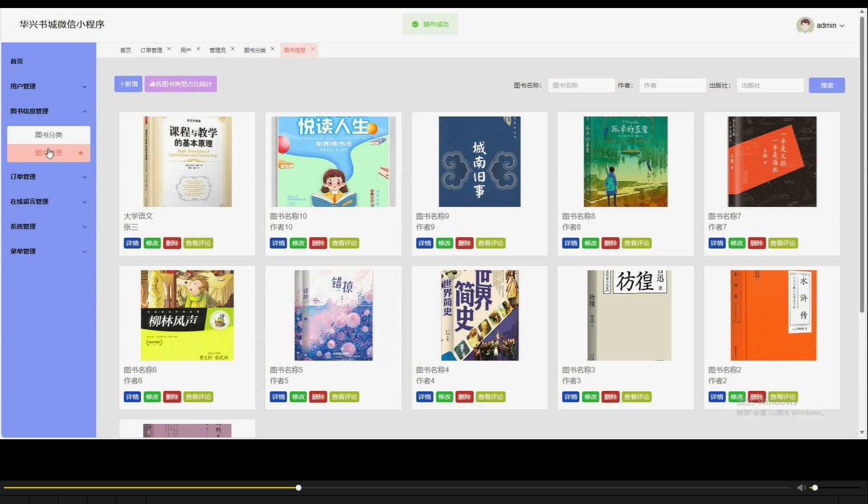868x504 pixels.
Task: Switch to the 订单管理 tab
Action: 151,50
